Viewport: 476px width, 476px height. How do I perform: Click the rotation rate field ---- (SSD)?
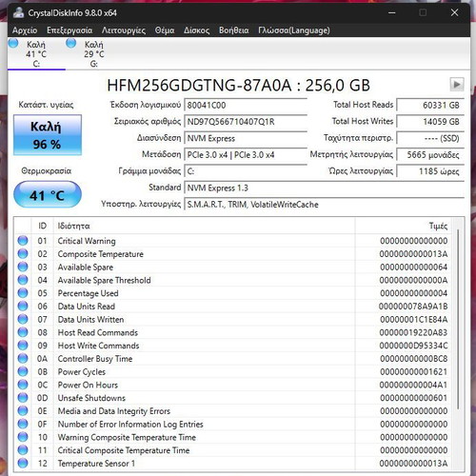pyautogui.click(x=430, y=138)
